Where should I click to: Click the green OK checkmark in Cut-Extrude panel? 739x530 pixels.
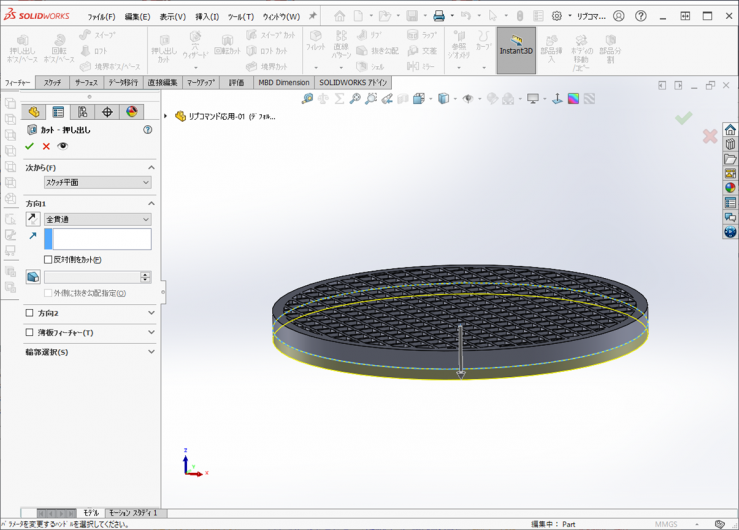pos(30,146)
